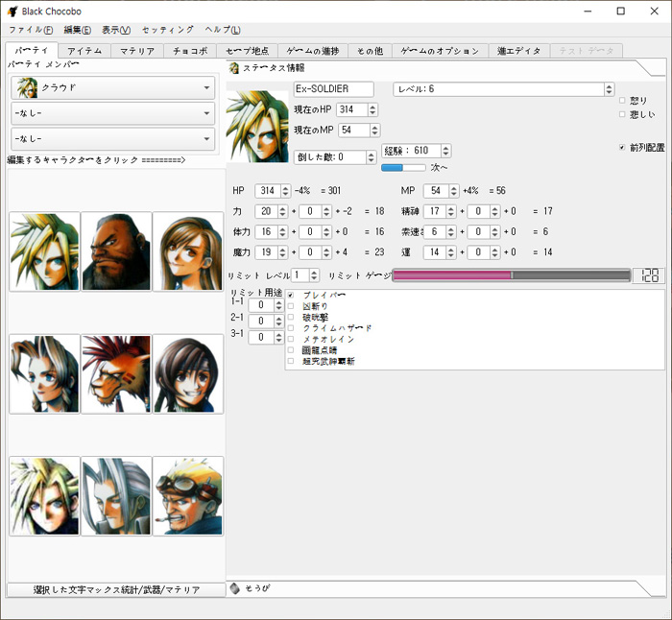Adjust the レベル: 6 level spinner

tap(504, 89)
